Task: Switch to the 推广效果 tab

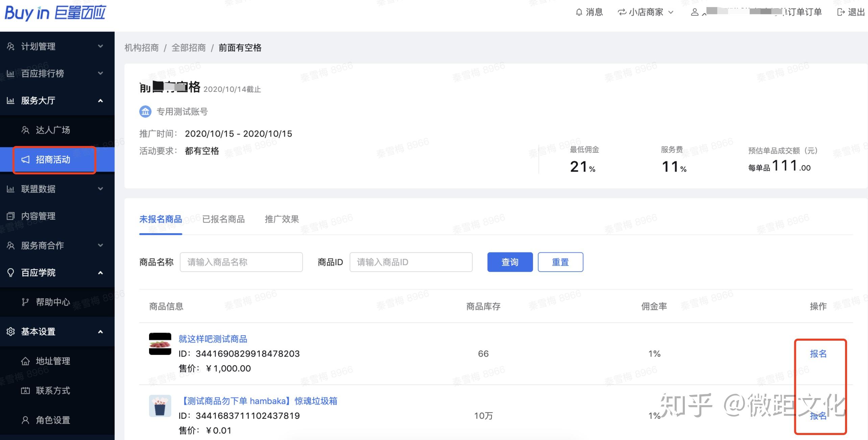Action: [x=282, y=219]
